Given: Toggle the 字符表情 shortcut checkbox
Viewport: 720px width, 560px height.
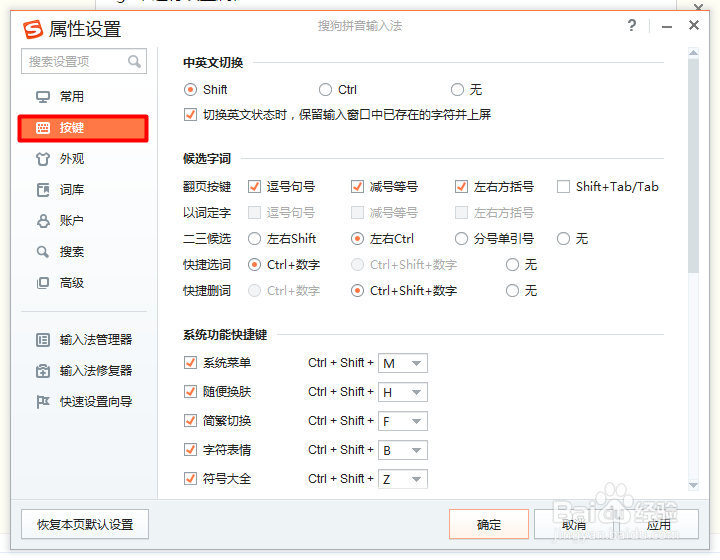Looking at the screenshot, I should [x=190, y=450].
